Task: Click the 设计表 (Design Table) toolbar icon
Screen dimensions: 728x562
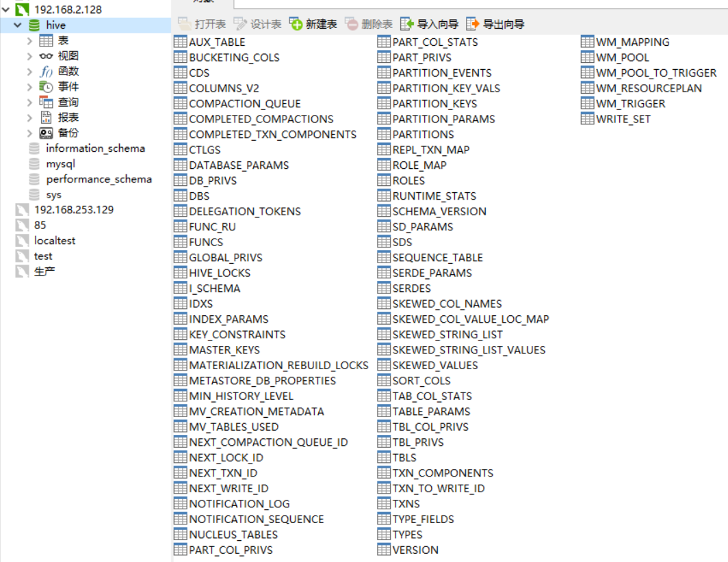Action: coord(241,24)
